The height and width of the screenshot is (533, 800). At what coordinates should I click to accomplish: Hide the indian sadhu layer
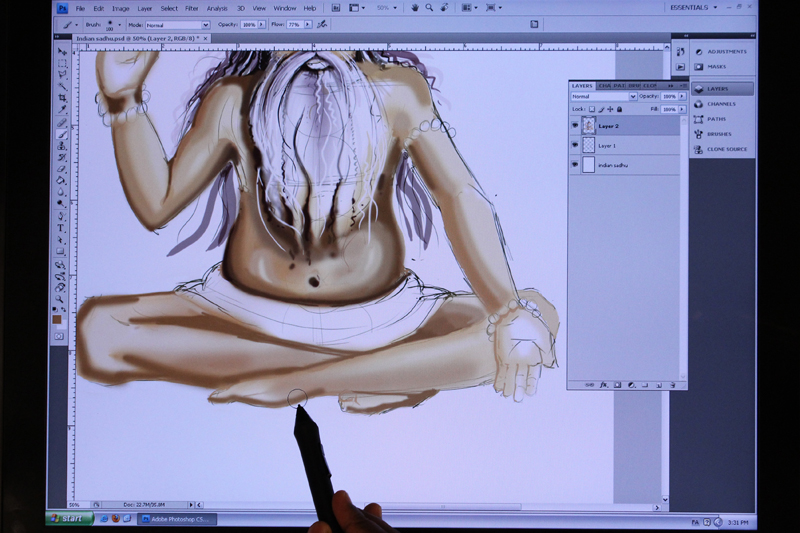point(575,164)
